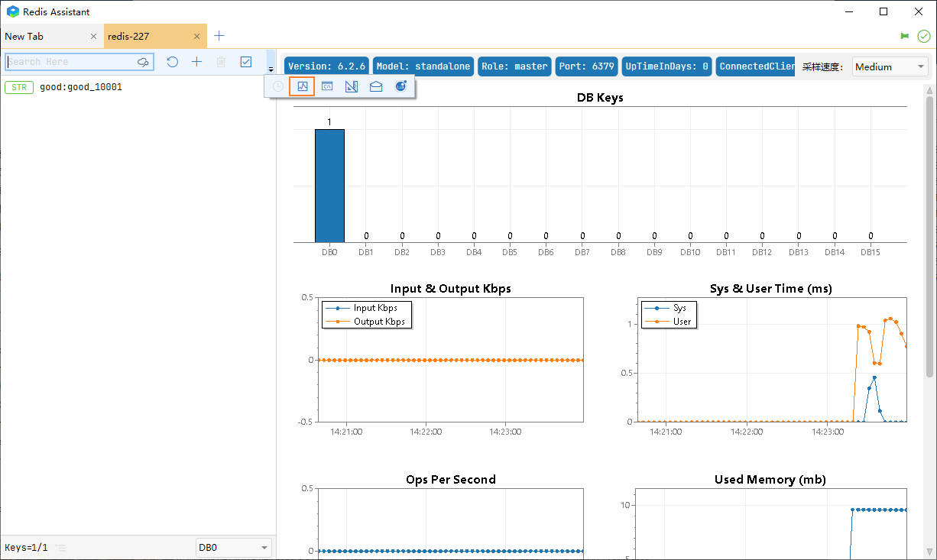Toggle multi-select checkbox in key toolbar
The height and width of the screenshot is (560, 937).
246,62
